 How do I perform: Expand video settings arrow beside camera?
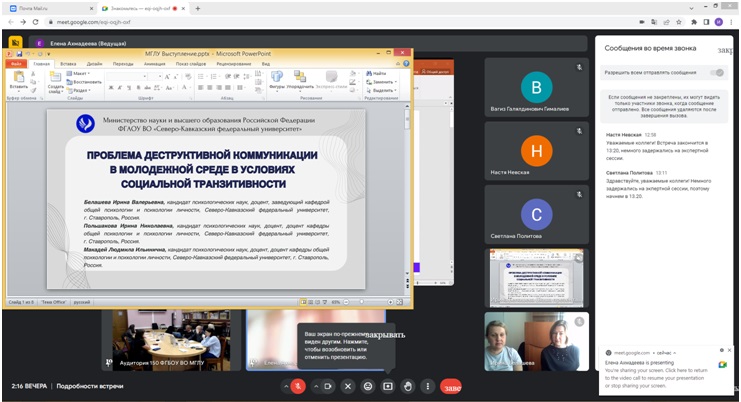click(316, 386)
